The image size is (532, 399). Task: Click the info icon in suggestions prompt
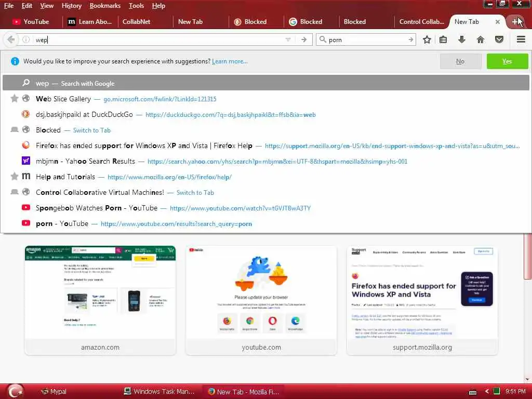(15, 61)
